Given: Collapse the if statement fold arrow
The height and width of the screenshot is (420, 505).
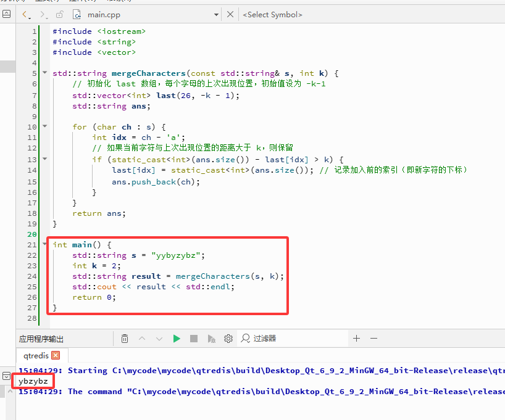Looking at the screenshot, I should [x=45, y=159].
